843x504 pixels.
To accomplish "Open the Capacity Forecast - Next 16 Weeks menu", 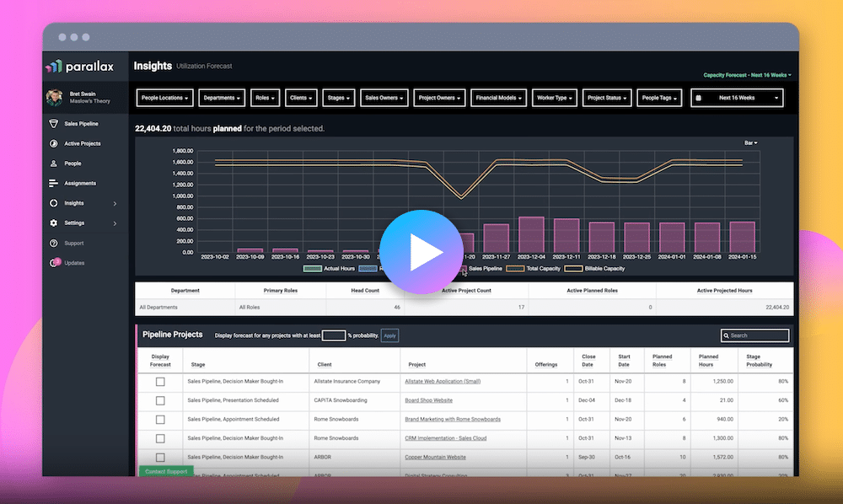I will (x=747, y=75).
